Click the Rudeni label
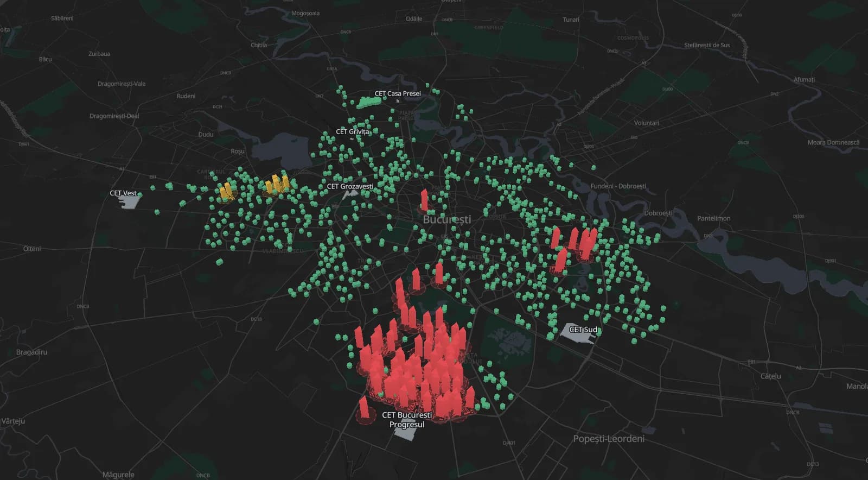 186,96
